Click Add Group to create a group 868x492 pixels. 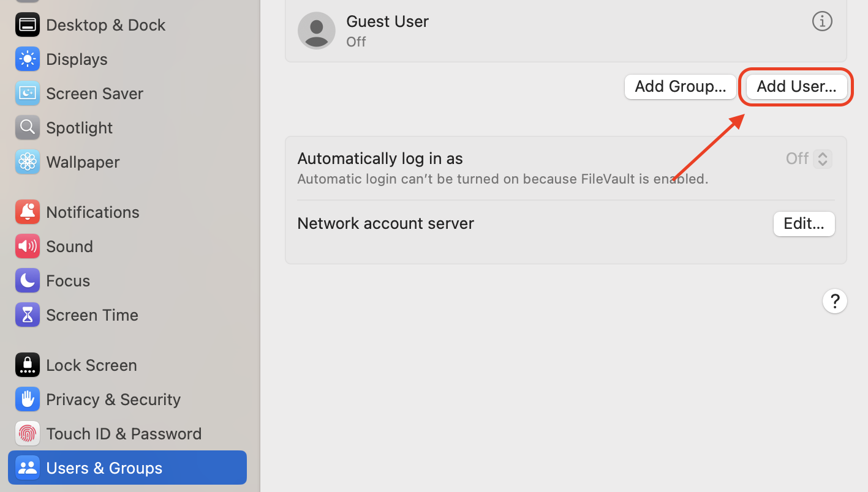pyautogui.click(x=680, y=86)
